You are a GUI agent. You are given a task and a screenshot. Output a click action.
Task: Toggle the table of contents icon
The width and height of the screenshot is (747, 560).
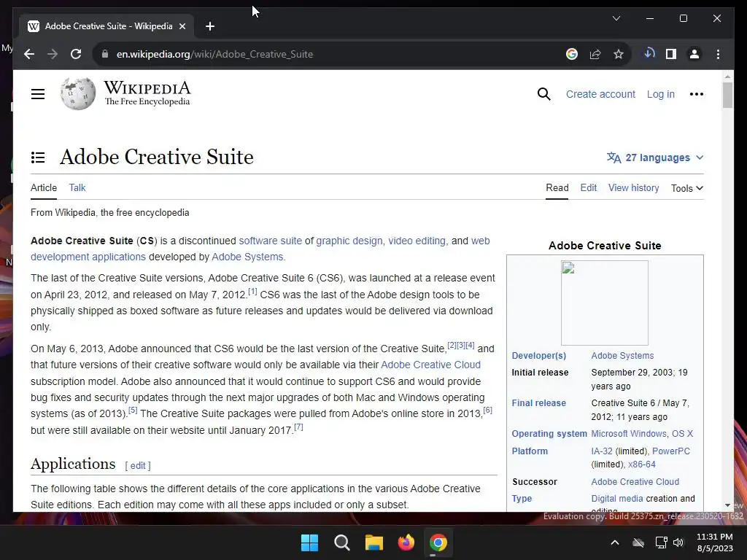click(x=38, y=157)
